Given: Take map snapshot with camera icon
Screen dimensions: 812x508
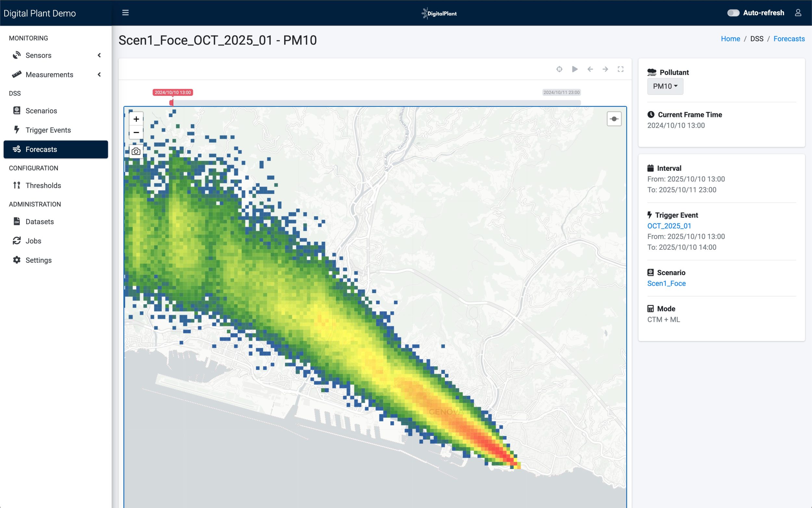Looking at the screenshot, I should coord(136,152).
